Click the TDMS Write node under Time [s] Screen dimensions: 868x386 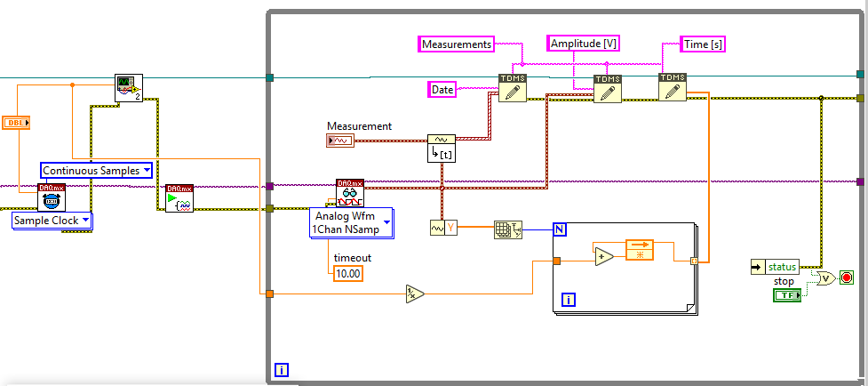click(x=672, y=87)
